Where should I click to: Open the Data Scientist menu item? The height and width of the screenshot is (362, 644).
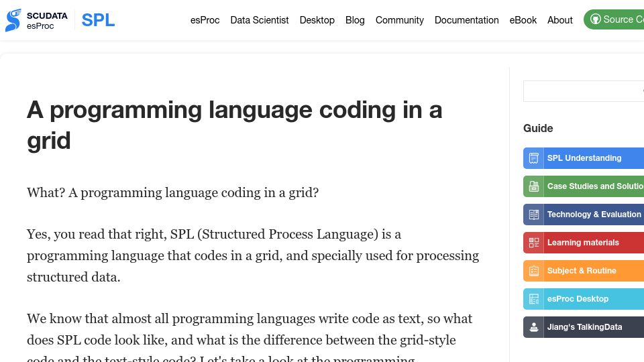260,20
